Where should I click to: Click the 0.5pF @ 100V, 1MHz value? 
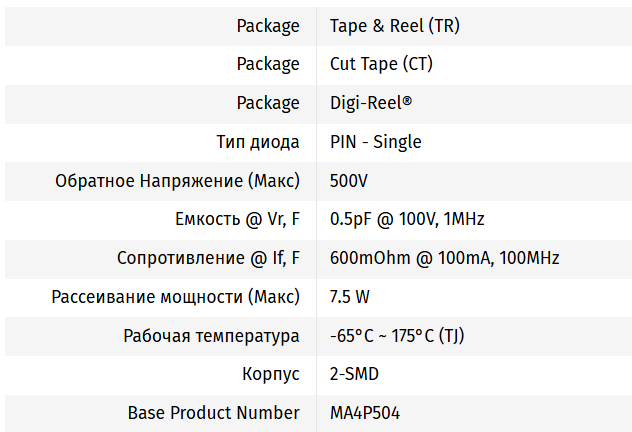(x=407, y=219)
